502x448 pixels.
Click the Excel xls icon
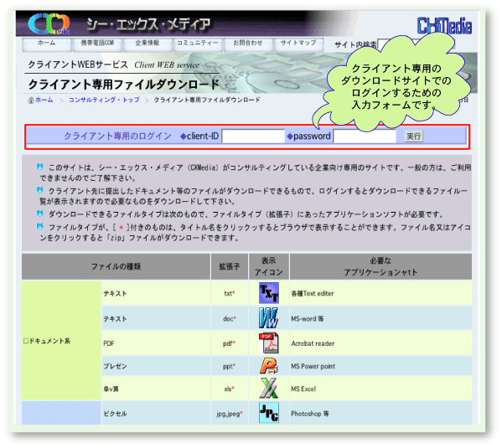269,389
